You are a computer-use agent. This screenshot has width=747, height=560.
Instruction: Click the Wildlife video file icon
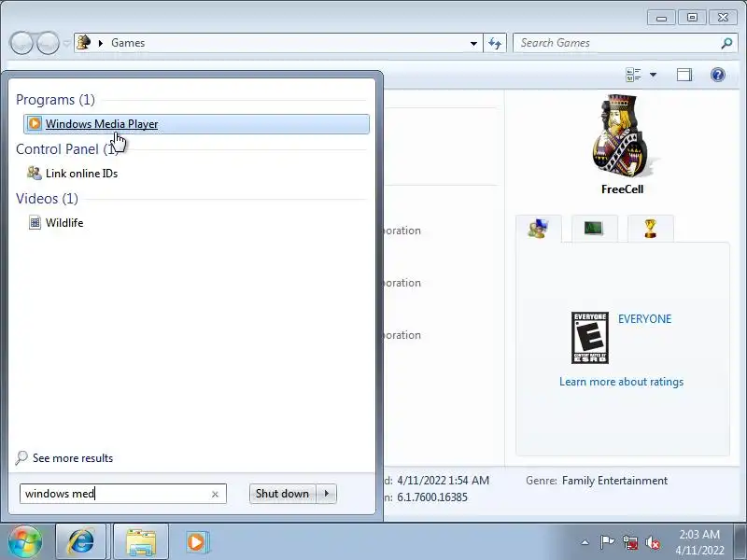pos(35,222)
